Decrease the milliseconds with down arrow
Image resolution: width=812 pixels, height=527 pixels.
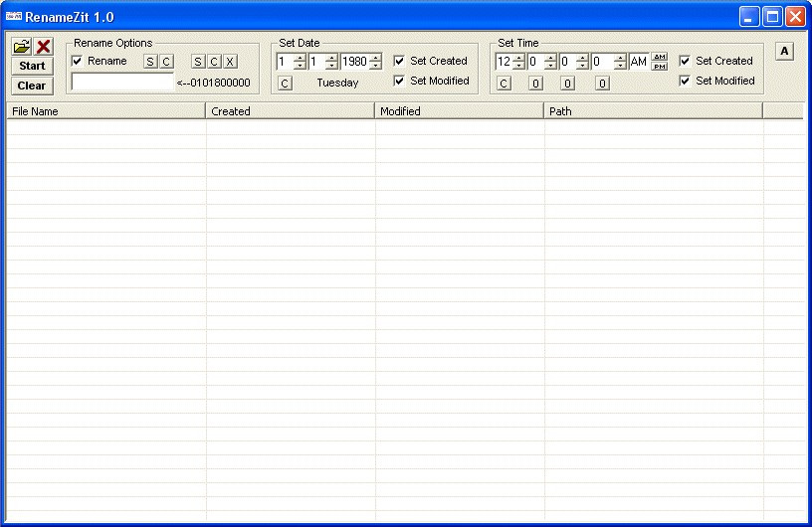pyautogui.click(x=620, y=66)
